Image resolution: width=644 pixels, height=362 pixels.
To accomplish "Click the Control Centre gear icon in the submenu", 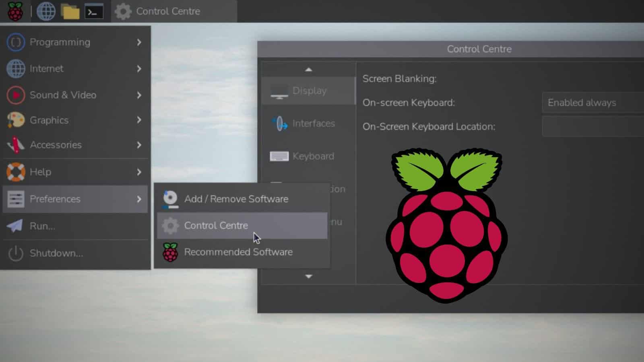I will (170, 226).
